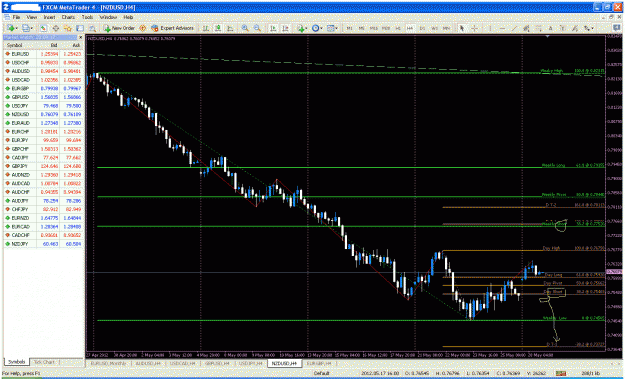This screenshot has width=625, height=379.
Task: Select the horizontal line drawing tool
Action: point(502,28)
